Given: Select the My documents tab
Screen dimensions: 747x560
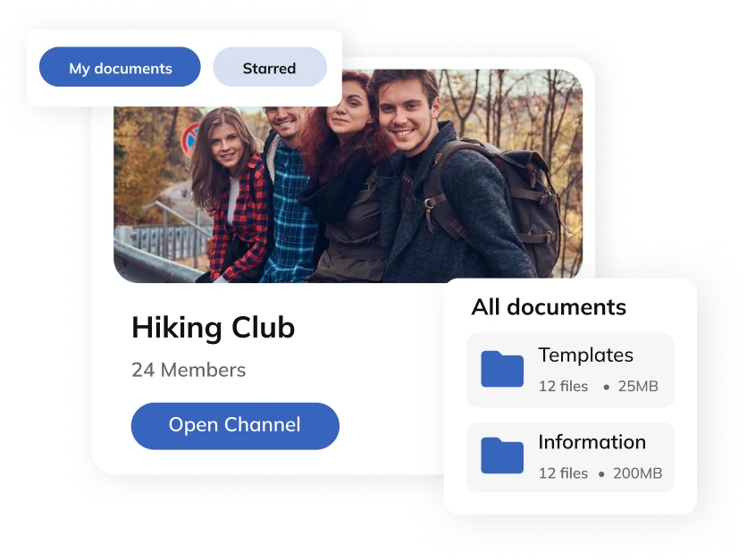Looking at the screenshot, I should (x=120, y=67).
